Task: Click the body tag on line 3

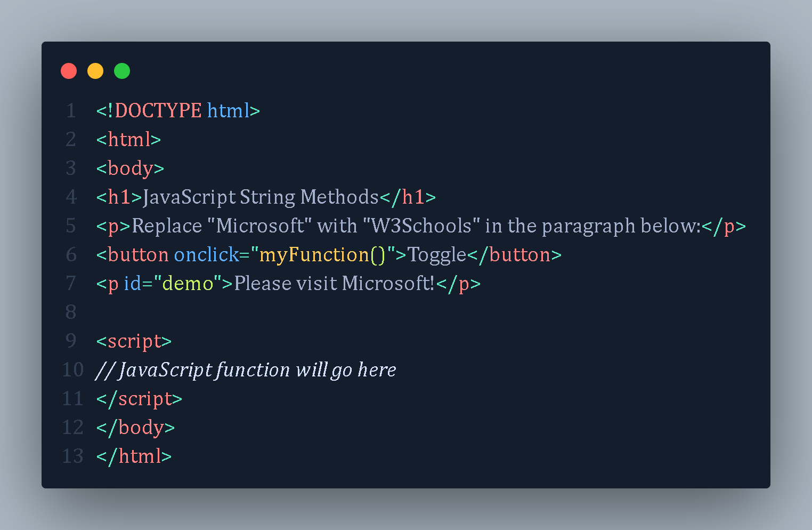Action: point(130,168)
